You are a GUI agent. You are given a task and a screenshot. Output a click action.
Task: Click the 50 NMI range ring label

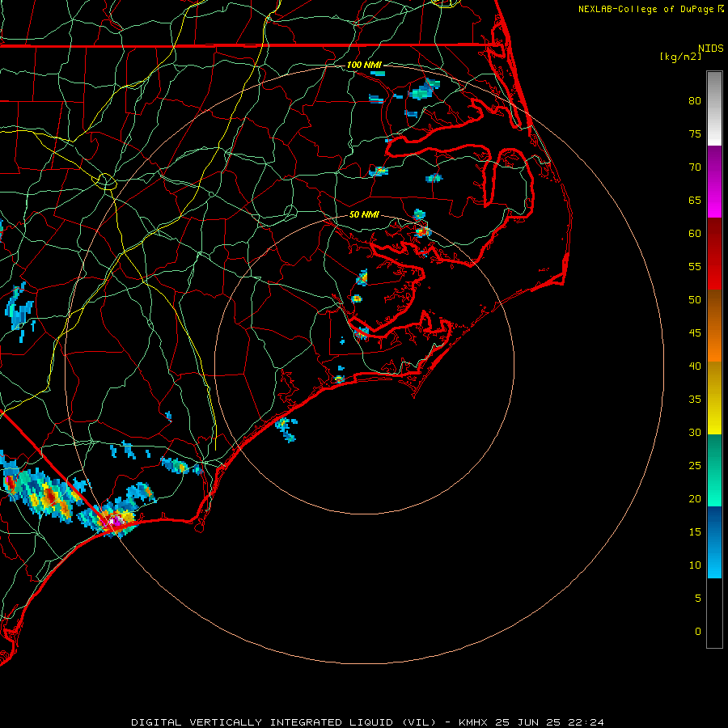(364, 214)
